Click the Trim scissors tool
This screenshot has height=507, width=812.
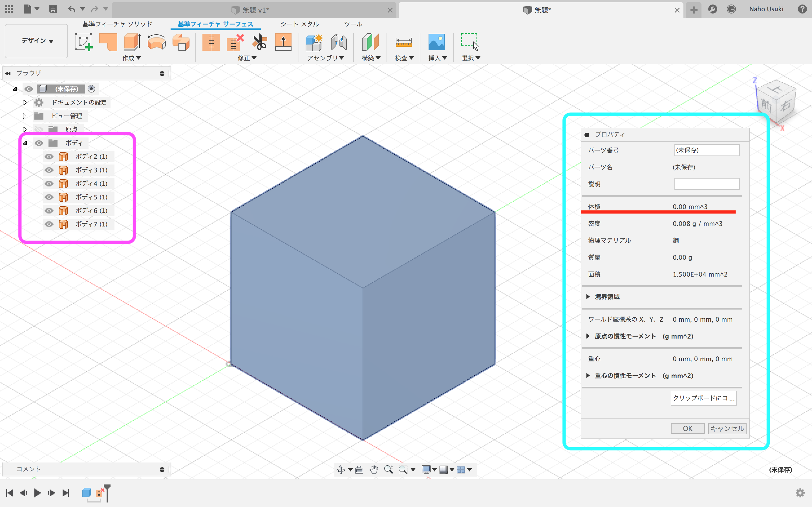click(x=259, y=42)
